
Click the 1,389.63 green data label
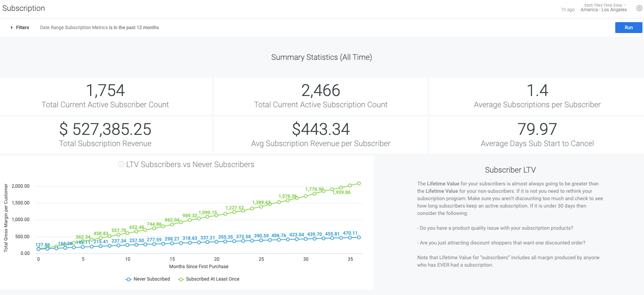pos(261,202)
